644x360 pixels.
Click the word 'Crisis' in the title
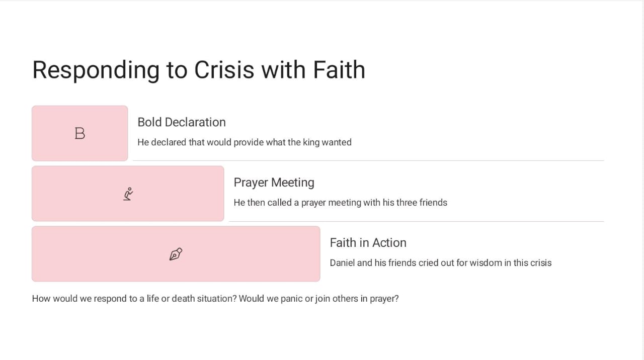coord(224,69)
